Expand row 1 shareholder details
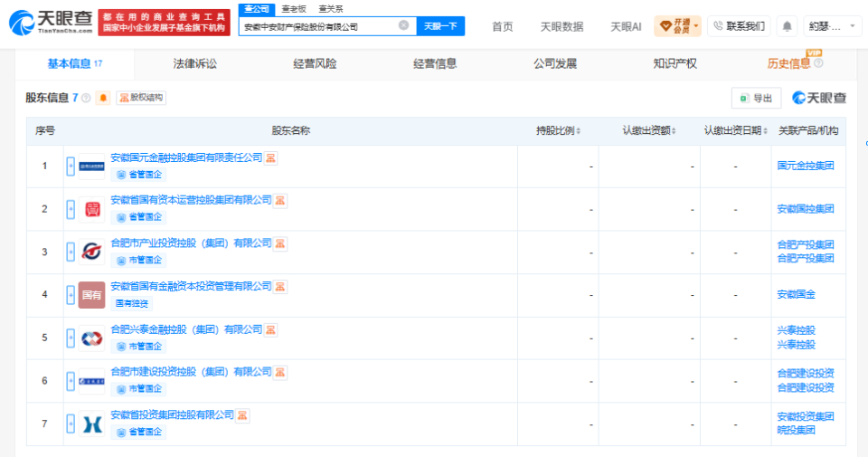The image size is (868, 457). click(71, 167)
